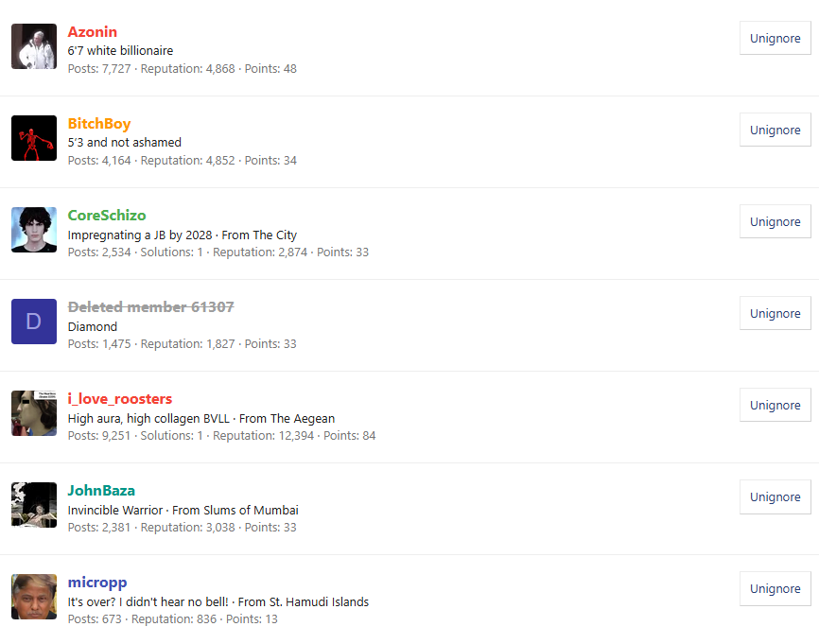The image size is (819, 644).
Task: Go to i_love_roosters profile name
Action: click(x=119, y=399)
